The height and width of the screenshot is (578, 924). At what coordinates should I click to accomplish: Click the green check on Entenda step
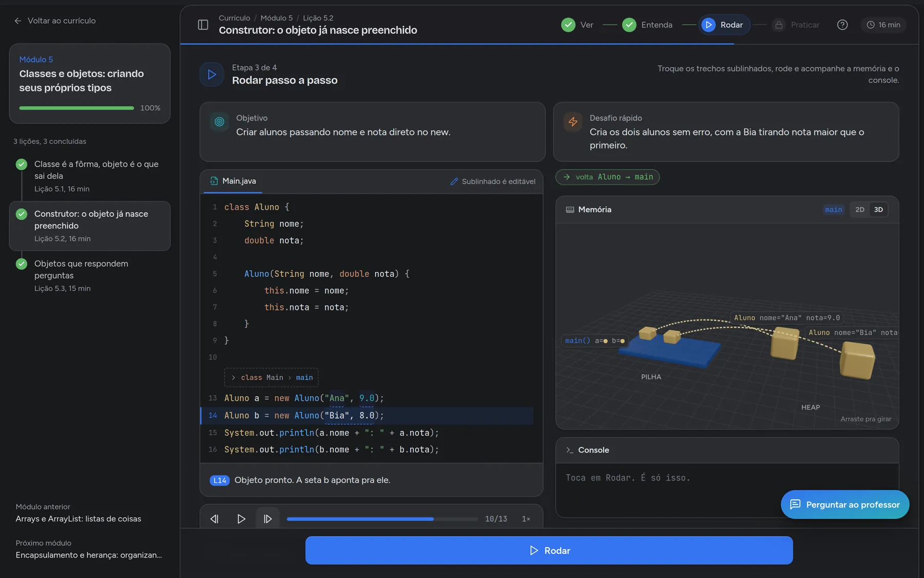click(629, 25)
